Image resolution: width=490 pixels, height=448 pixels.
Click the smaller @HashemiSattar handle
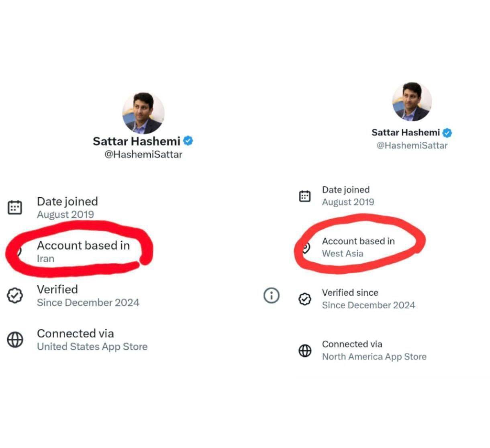[412, 145]
